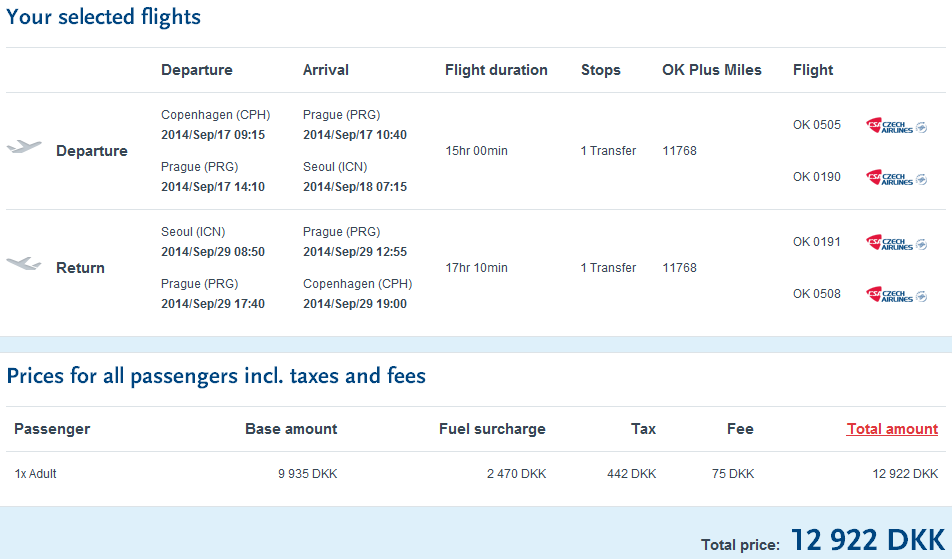Click the Flight duration column header
952x559 pixels.
[x=496, y=70]
